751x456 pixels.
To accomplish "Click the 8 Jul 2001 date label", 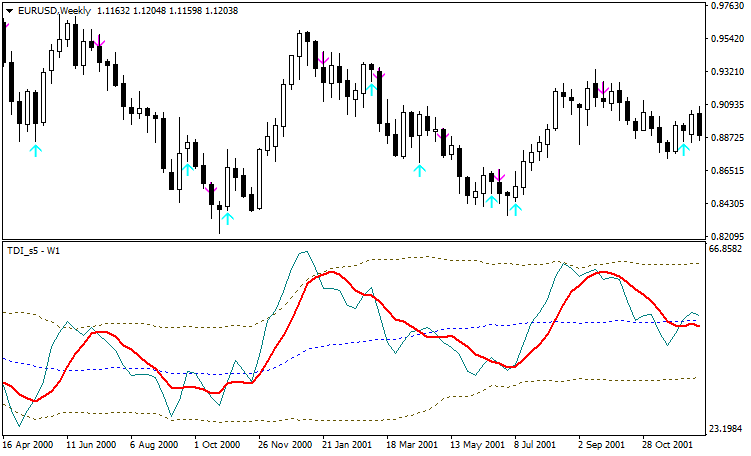I will click(535, 445).
